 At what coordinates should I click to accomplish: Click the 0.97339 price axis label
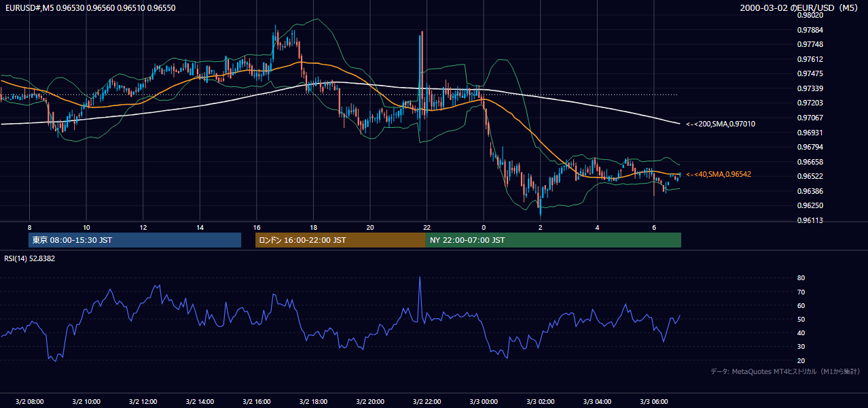[810, 88]
